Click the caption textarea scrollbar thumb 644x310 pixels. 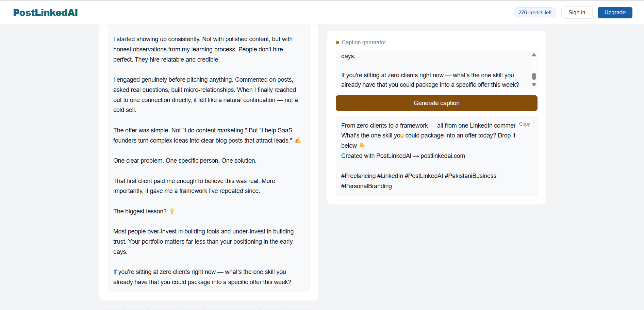[x=534, y=76]
